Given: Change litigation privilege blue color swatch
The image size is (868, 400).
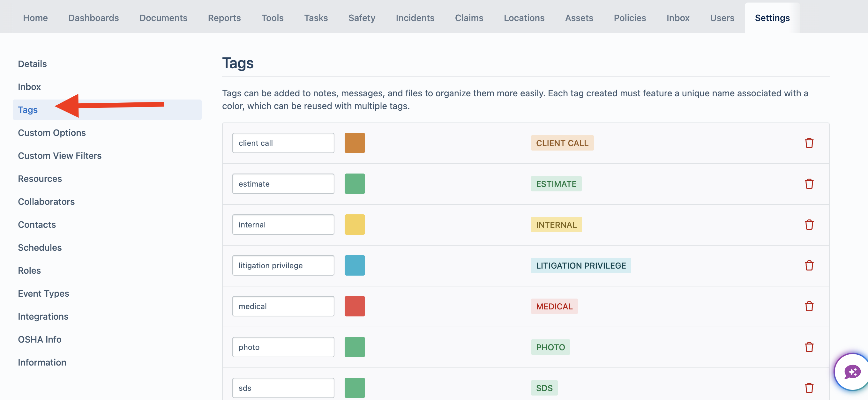Looking at the screenshot, I should click(x=355, y=266).
